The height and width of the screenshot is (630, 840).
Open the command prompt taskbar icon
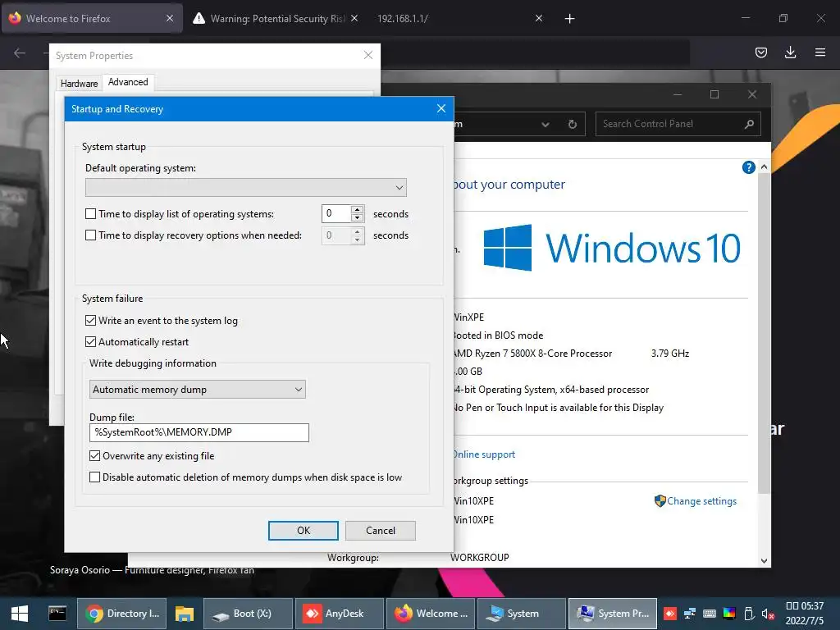point(57,614)
